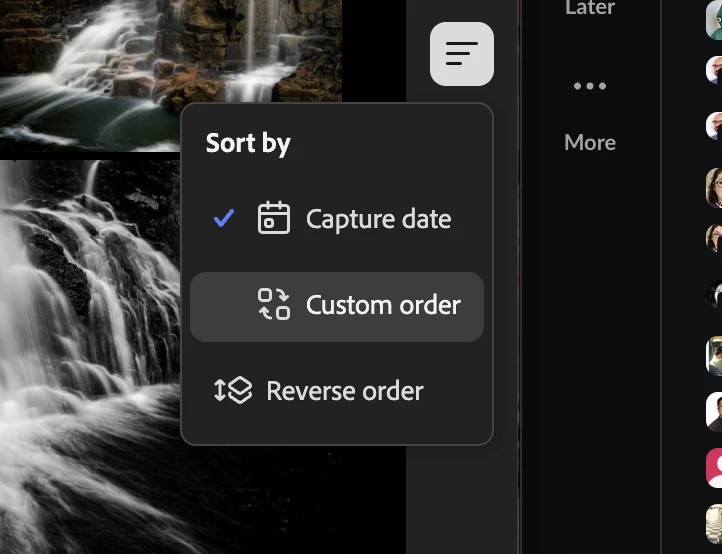Click the blue checkmark next to Capture date

pos(224,218)
